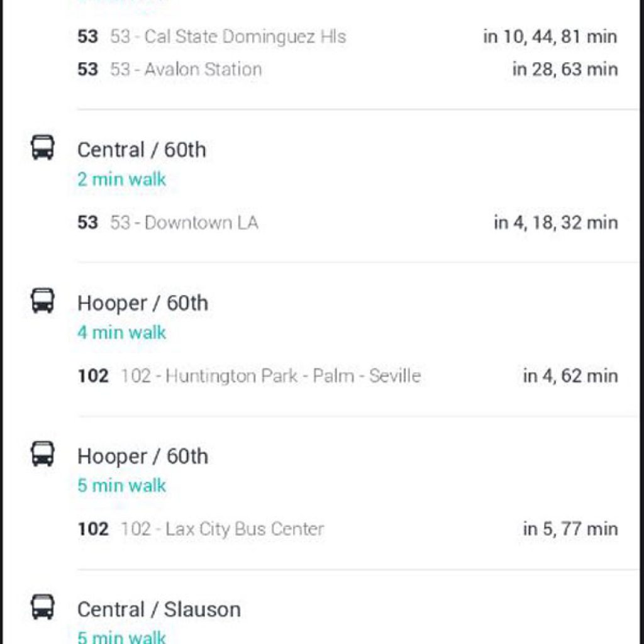644x644 pixels.
Task: View arrival times in 4, 62 min
Action: (570, 376)
